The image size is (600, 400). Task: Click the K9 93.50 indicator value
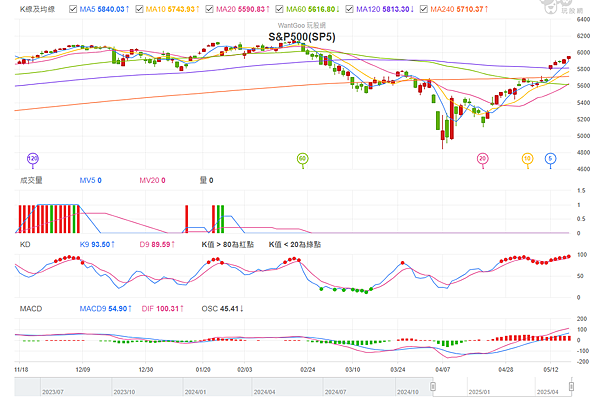click(97, 244)
